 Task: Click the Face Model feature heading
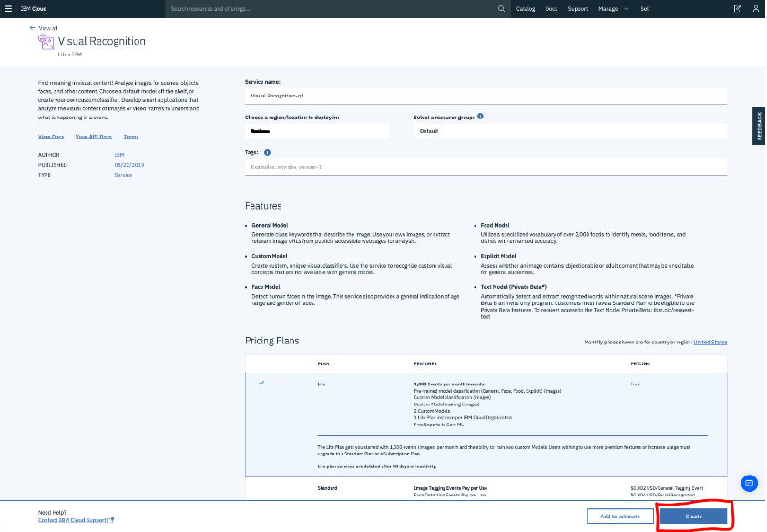pyautogui.click(x=266, y=287)
